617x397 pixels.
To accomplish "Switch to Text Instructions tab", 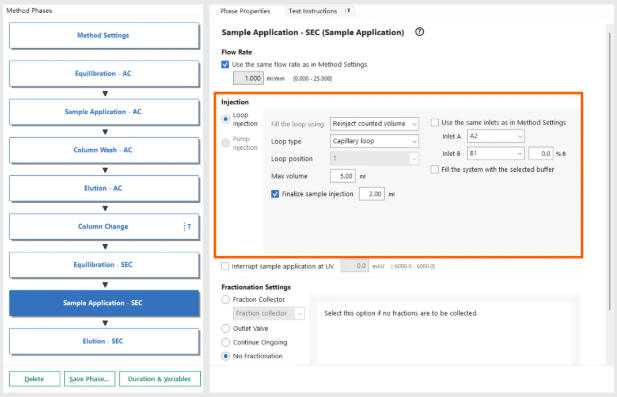I will click(312, 11).
